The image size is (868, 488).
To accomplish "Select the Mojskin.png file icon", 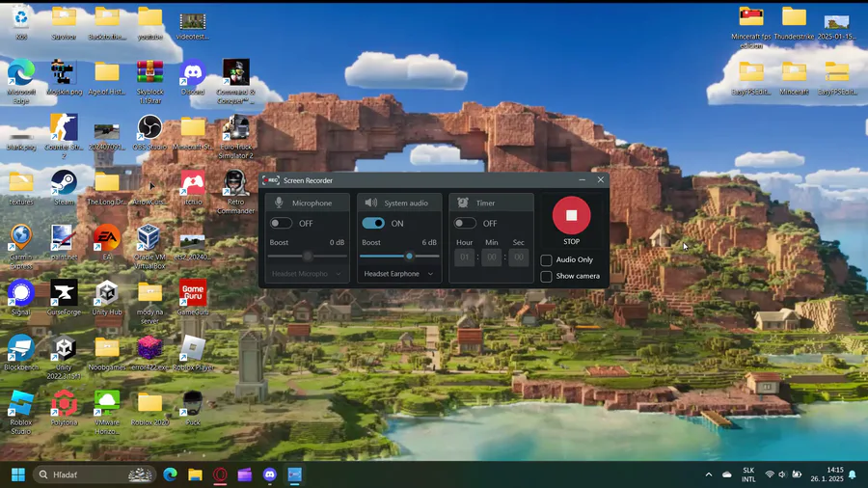I will tap(64, 77).
